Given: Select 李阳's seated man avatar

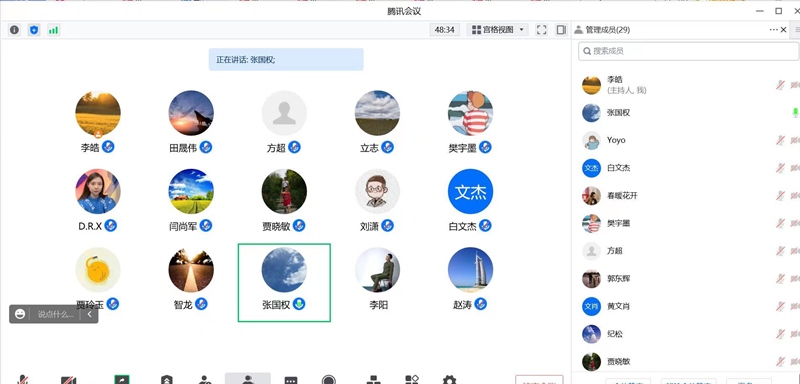Looking at the screenshot, I should tap(378, 270).
